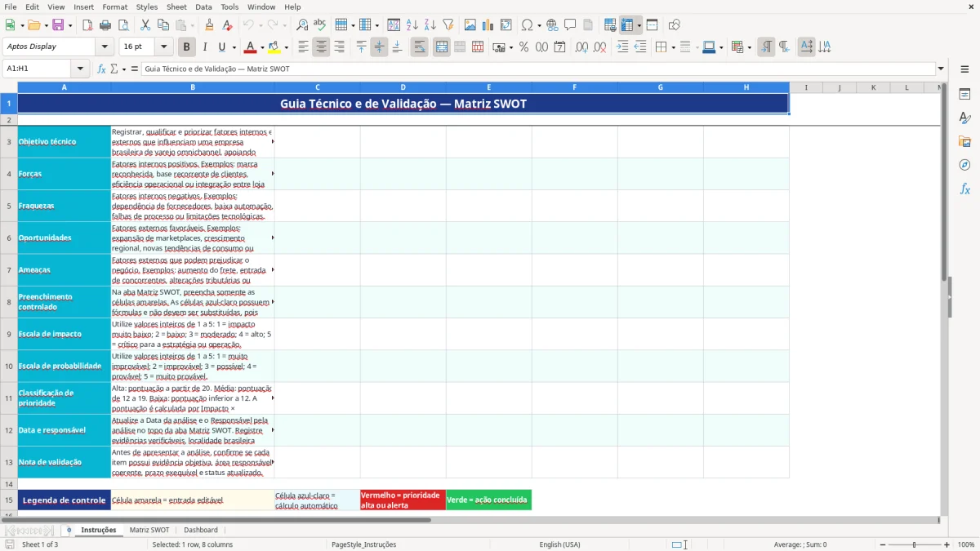Sort descending Z to A
Image resolution: width=980 pixels, height=551 pixels.
point(430,25)
